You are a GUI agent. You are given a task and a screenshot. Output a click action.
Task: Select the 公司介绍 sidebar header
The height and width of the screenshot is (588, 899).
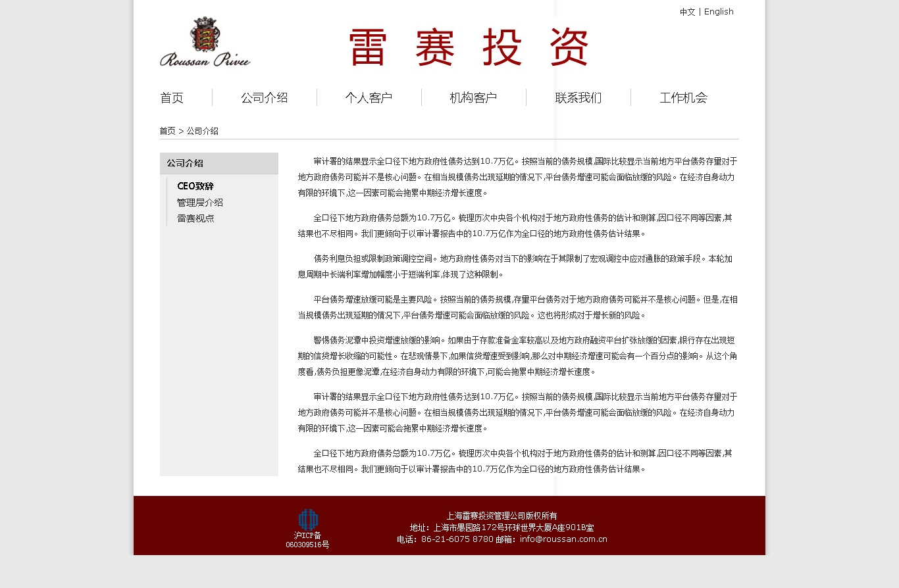(x=185, y=163)
